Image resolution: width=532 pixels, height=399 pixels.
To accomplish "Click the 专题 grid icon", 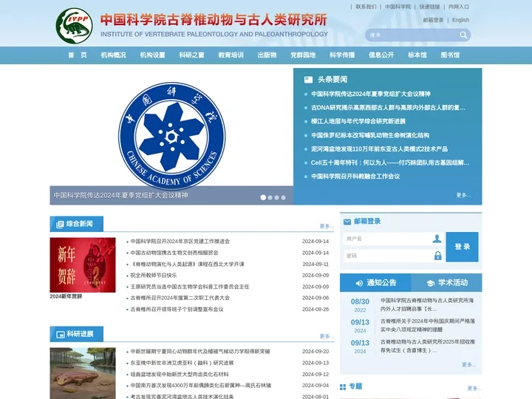I will 343,386.
